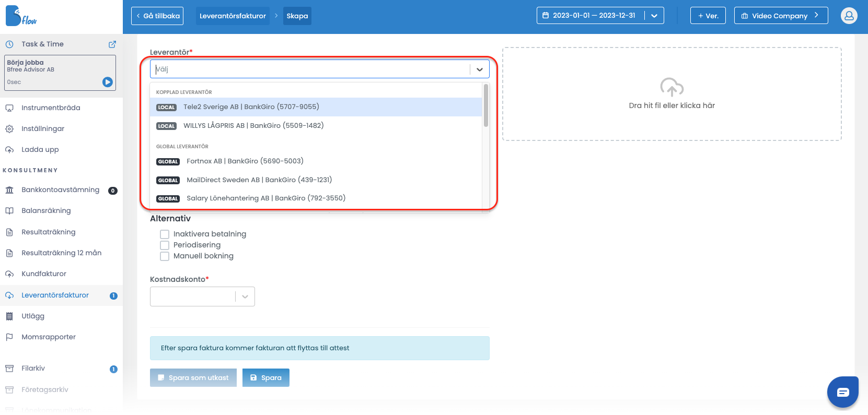Click the Gå tillbaka button
868x415 pixels.
pyautogui.click(x=158, y=16)
